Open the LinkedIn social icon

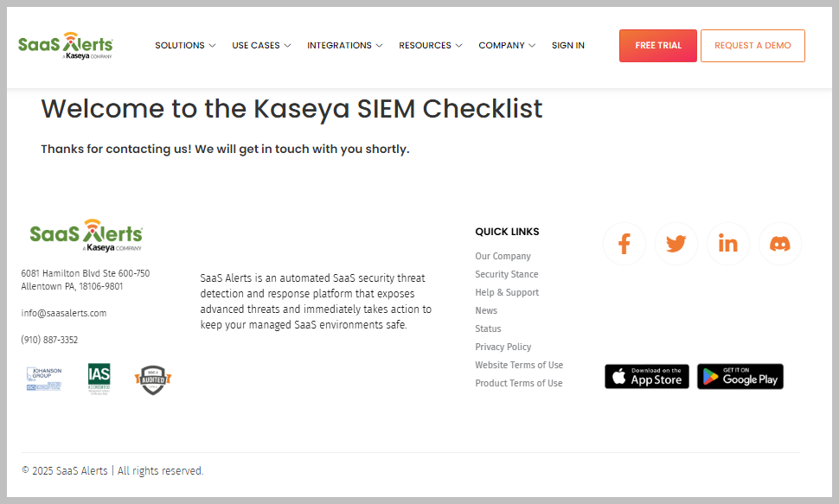727,244
